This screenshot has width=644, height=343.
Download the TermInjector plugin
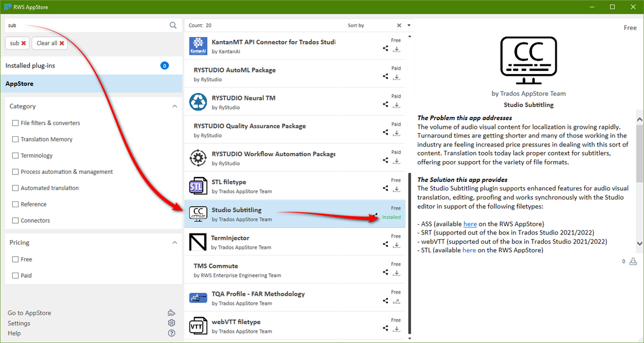coord(397,244)
